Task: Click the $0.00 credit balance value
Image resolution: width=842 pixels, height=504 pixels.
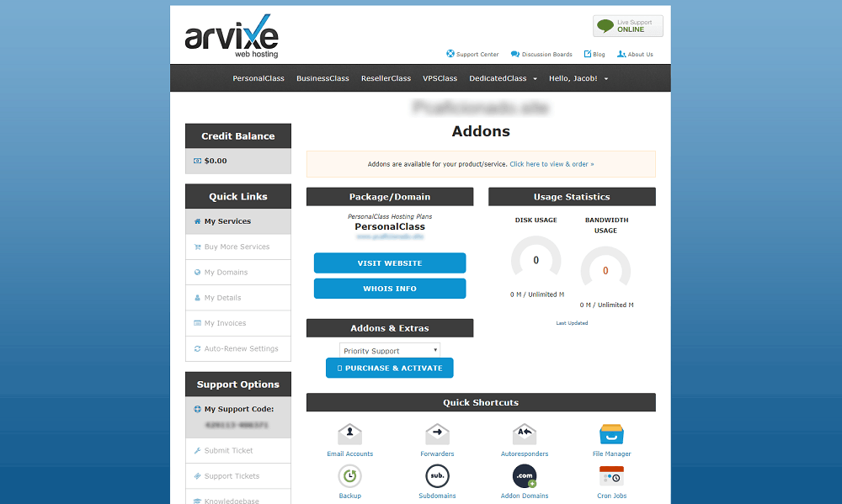Action: [216, 161]
